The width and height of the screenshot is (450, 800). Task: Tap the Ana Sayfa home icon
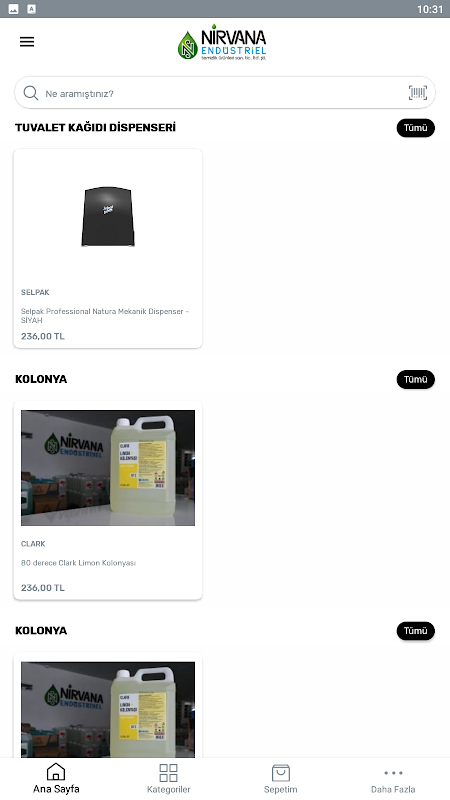click(56, 772)
